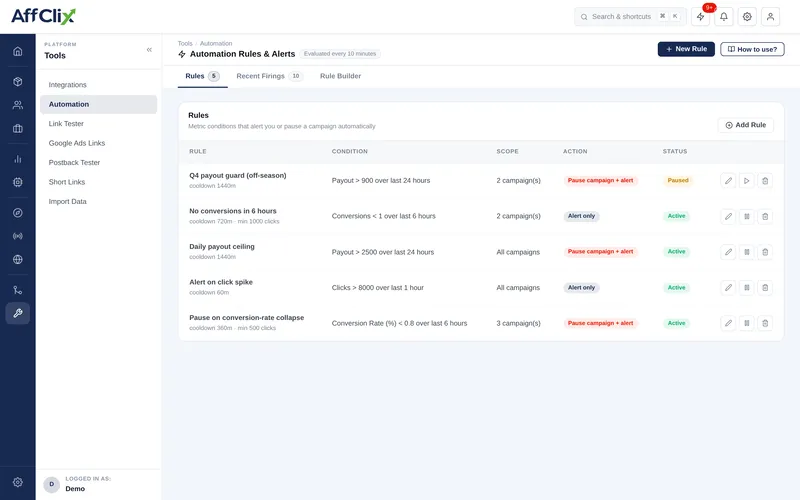Click the New Rule button
The image size is (800, 500).
pyautogui.click(x=686, y=49)
